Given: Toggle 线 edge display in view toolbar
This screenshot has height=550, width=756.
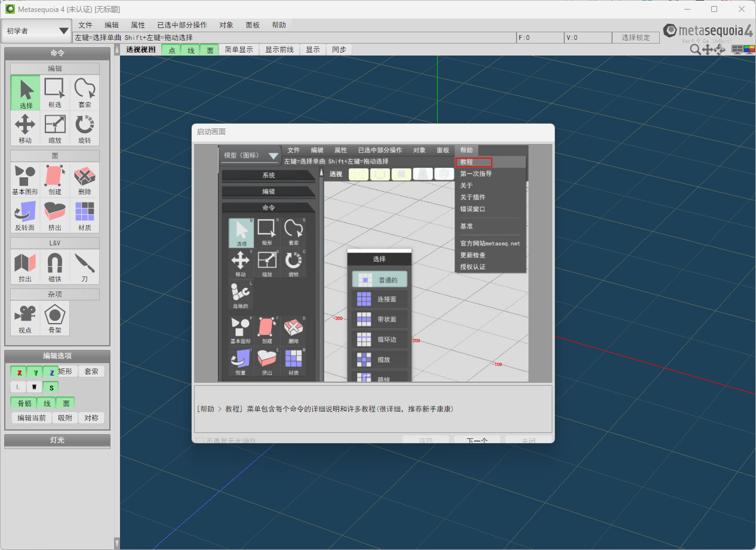Looking at the screenshot, I should point(190,50).
